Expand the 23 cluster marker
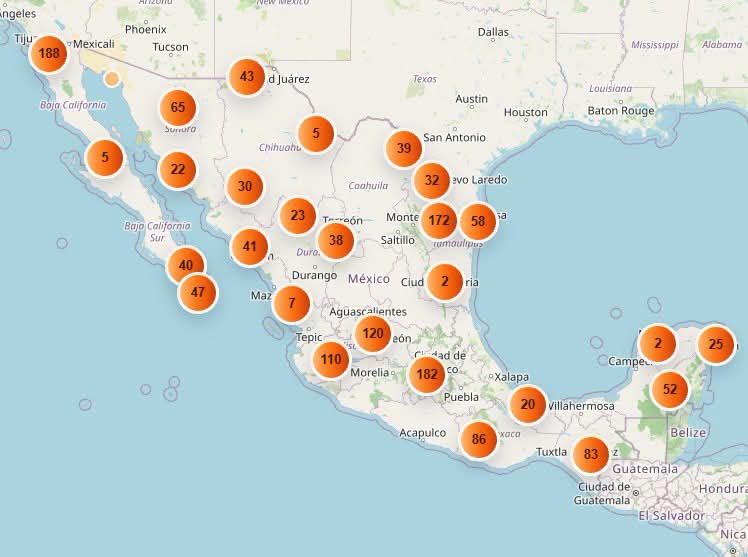The image size is (748, 557). click(x=298, y=216)
